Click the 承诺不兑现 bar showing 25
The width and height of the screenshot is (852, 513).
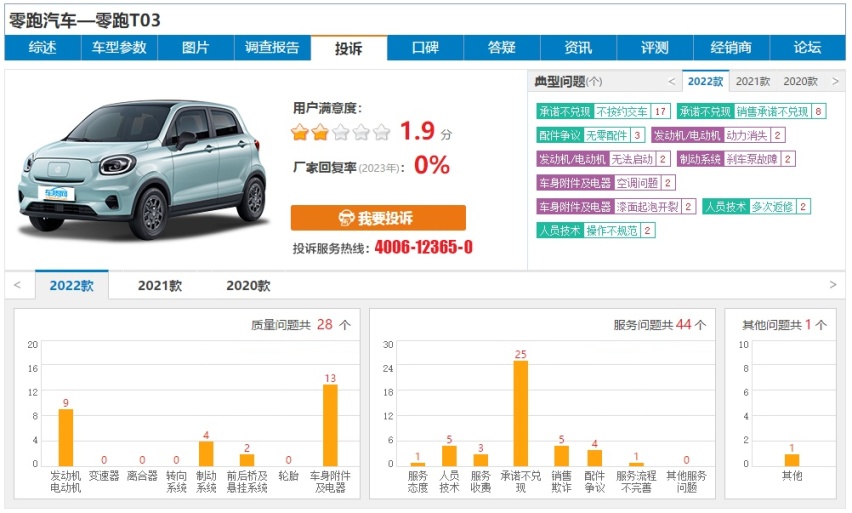(x=521, y=414)
